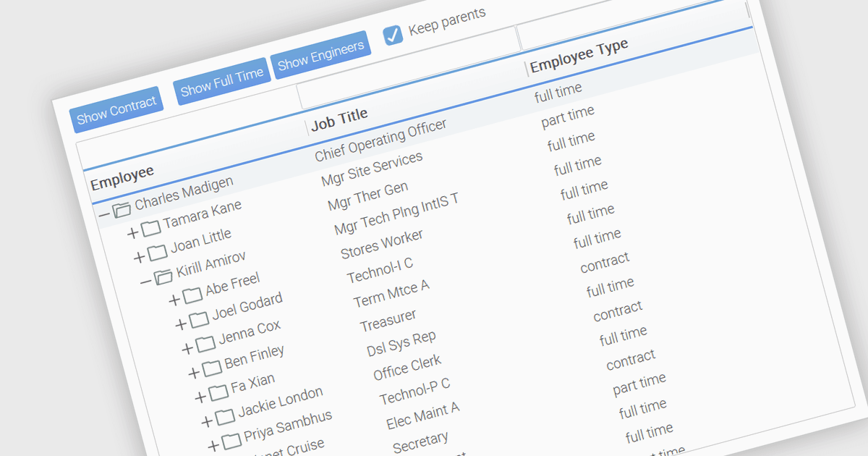
Task: Expand the Joel Godard node
Action: pyautogui.click(x=180, y=324)
